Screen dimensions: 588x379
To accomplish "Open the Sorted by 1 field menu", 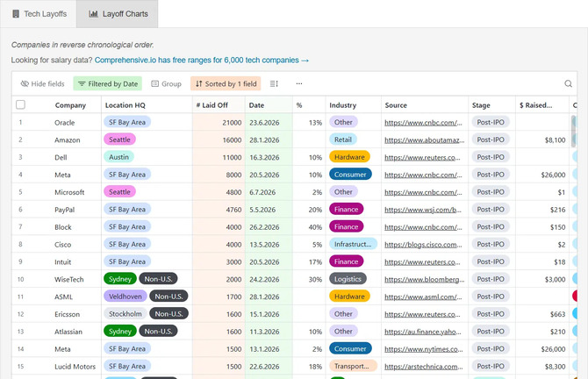I will (x=226, y=83).
